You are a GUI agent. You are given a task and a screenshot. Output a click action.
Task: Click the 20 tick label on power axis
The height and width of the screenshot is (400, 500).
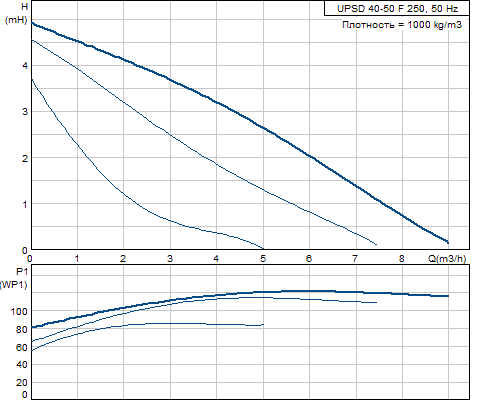click(x=22, y=383)
